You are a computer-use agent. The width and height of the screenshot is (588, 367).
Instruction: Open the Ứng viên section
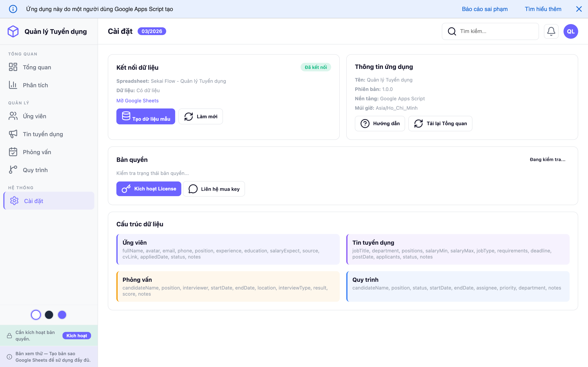(x=35, y=116)
